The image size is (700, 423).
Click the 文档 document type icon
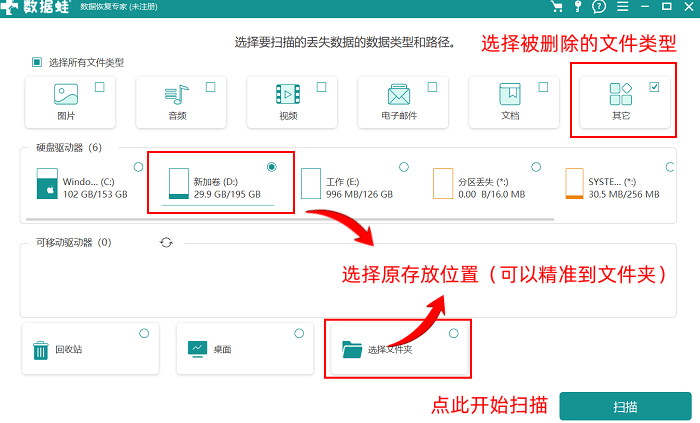[510, 96]
